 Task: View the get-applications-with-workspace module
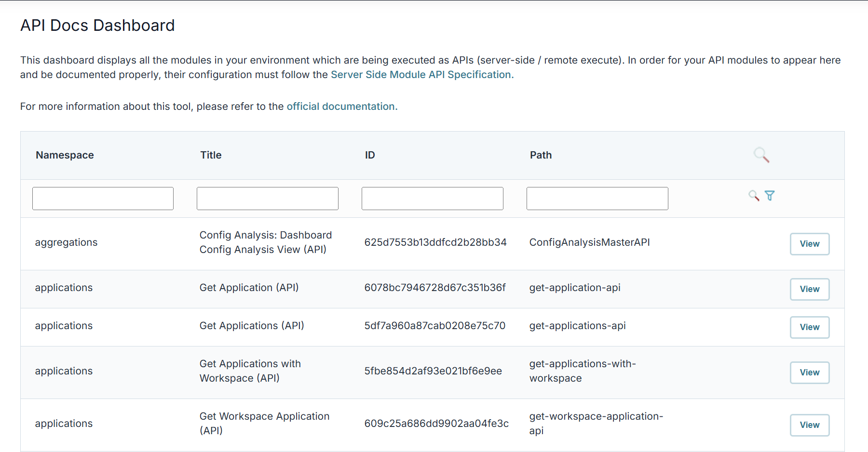[x=810, y=372]
